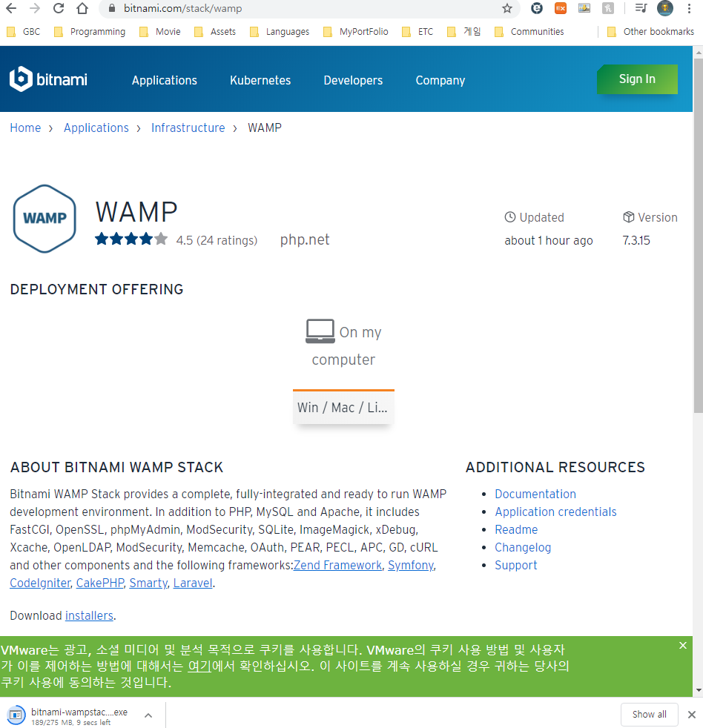The image size is (703, 728).
Task: Open the Communities bookmark folder
Action: pyautogui.click(x=529, y=32)
